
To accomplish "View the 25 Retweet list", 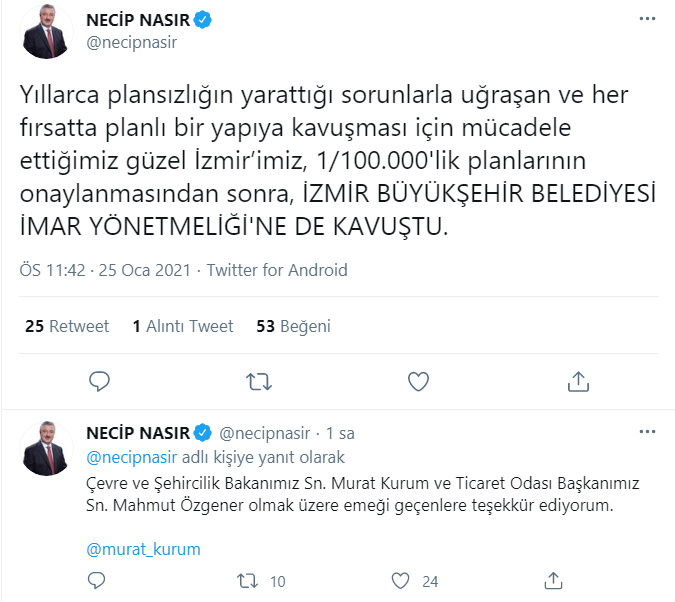I will point(67,326).
